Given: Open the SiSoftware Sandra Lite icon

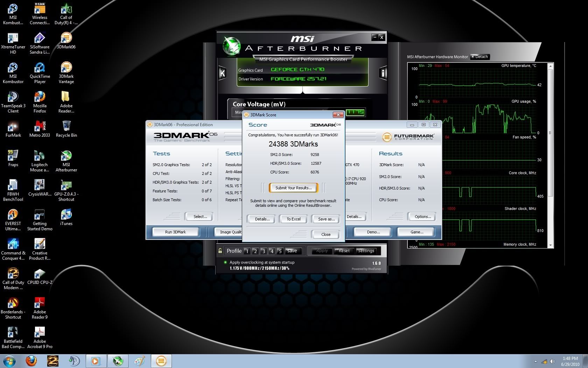Looking at the screenshot, I should click(x=40, y=43).
